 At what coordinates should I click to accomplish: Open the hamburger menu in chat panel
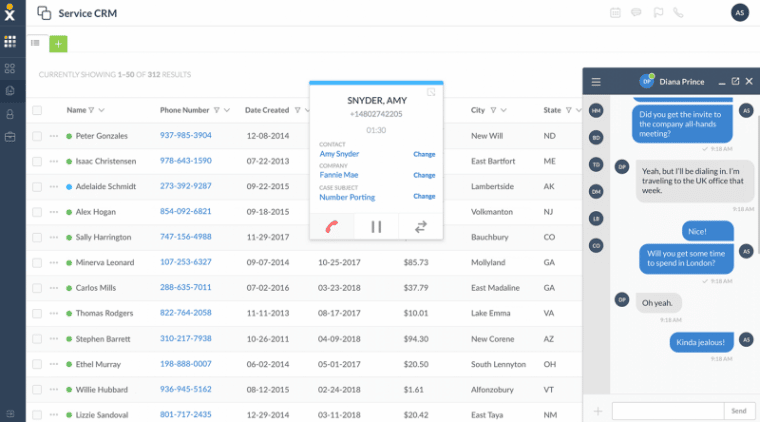[596, 82]
